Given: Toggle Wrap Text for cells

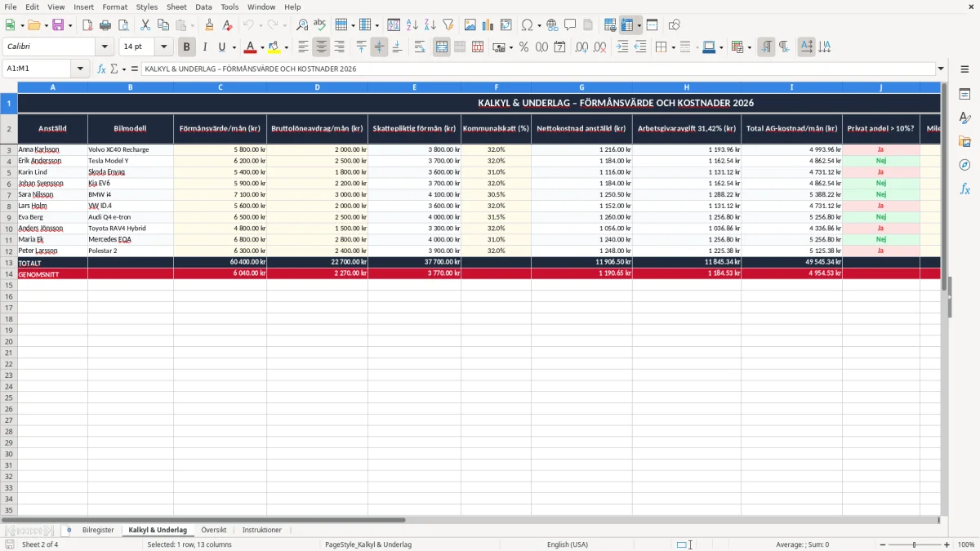Looking at the screenshot, I should coord(420,47).
